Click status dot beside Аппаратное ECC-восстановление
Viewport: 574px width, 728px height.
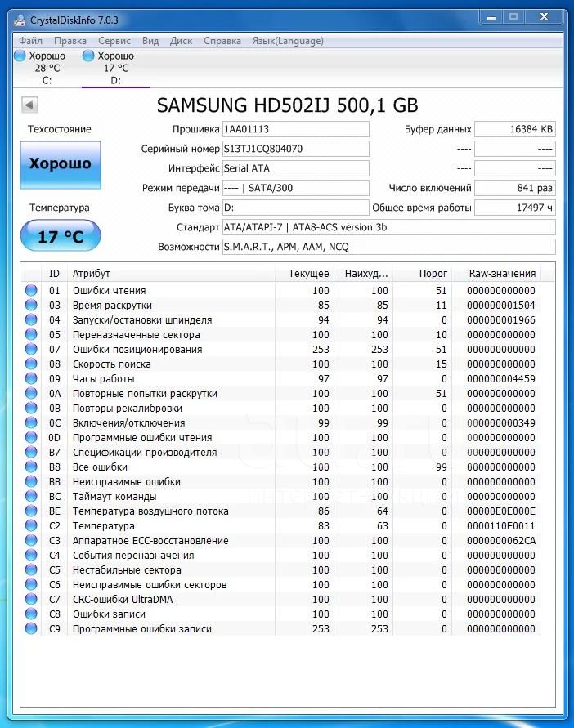(31, 540)
